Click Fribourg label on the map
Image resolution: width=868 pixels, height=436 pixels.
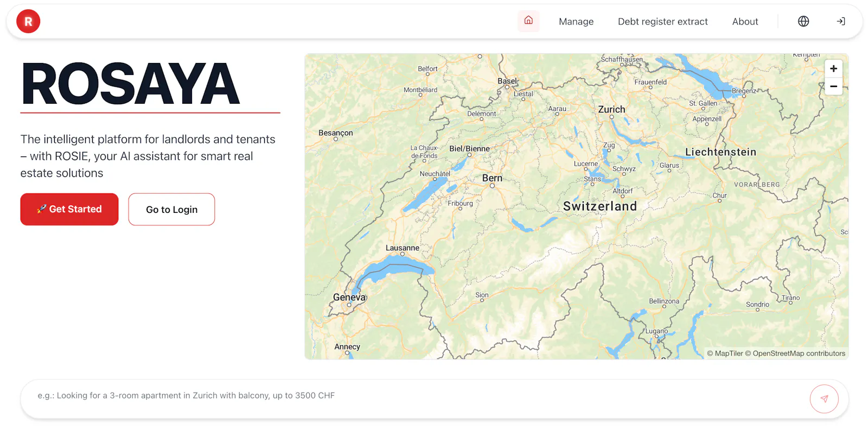point(460,204)
